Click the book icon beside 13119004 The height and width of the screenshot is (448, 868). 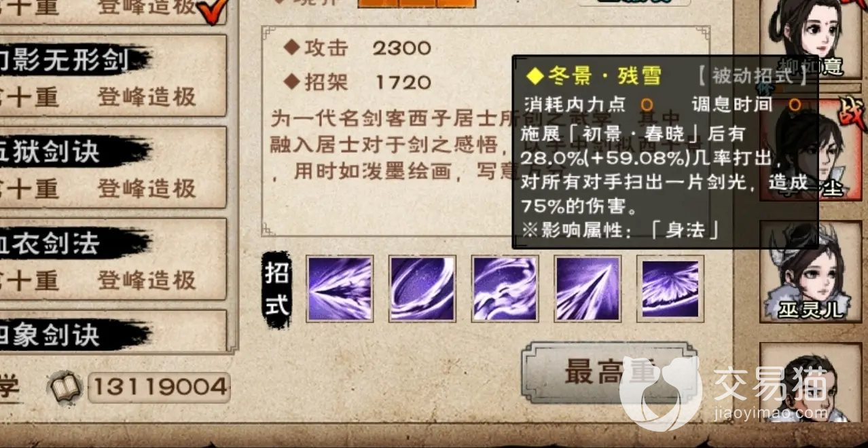[x=65, y=387]
